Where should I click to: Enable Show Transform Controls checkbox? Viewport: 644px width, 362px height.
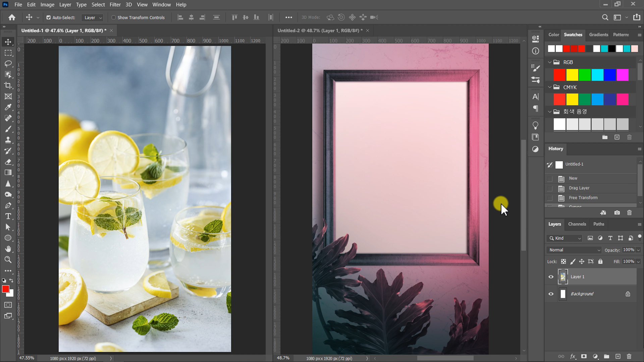point(113,17)
